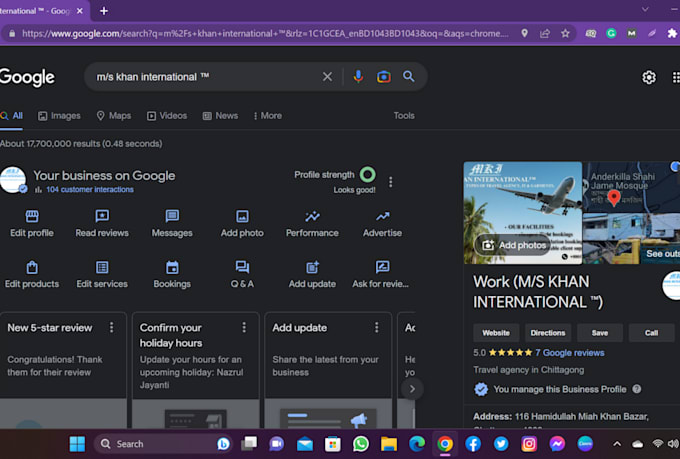Click the magnifier search button
Screen dimensions: 680x459
click(409, 76)
